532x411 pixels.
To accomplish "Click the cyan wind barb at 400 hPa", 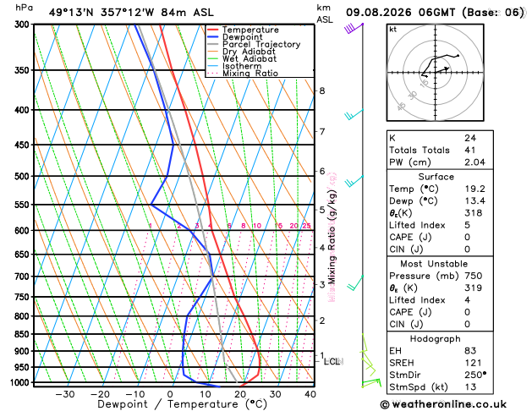I will 354,114.
